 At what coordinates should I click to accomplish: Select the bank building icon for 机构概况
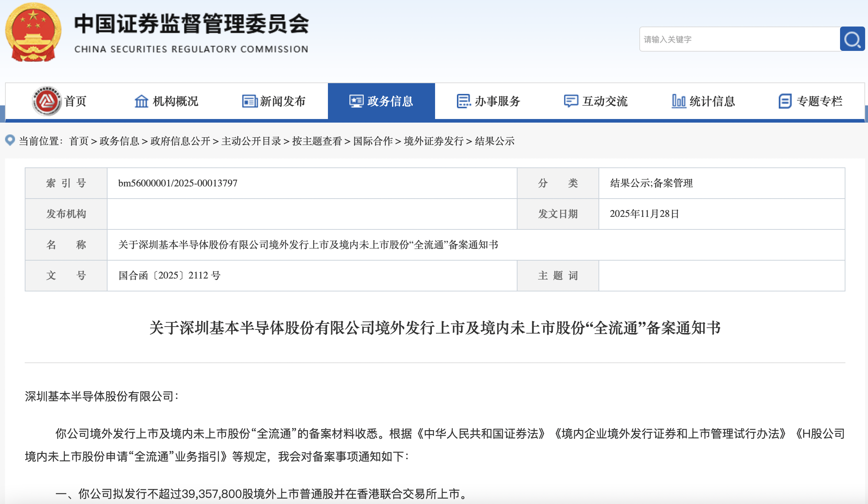click(142, 101)
